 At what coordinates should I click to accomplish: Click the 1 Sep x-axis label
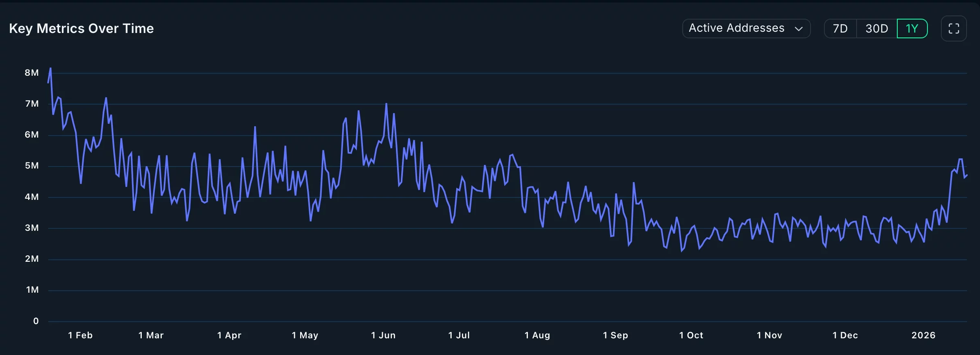click(x=615, y=335)
